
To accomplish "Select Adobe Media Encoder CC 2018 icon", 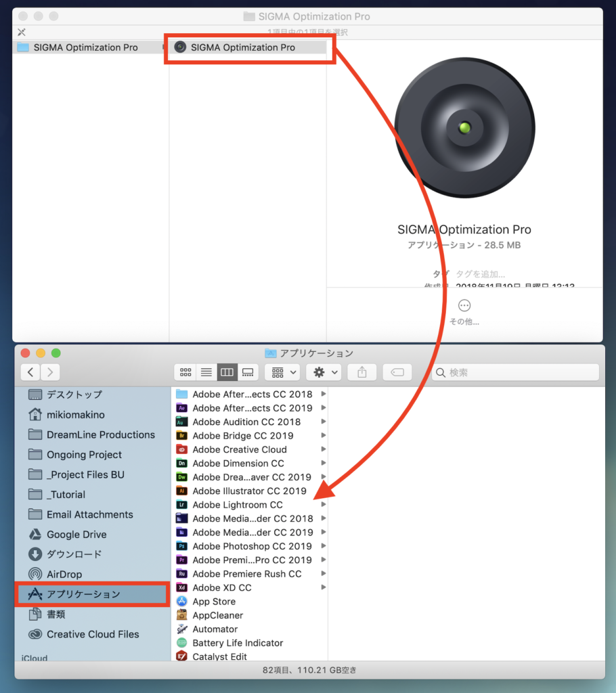I will 181,518.
